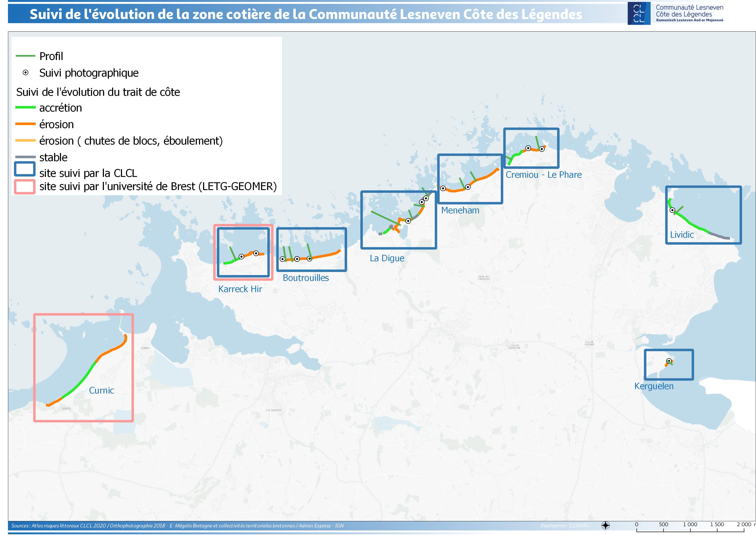Click the 'Z.A. LANVIAN' map label
Image resolution: width=756 pixels, height=535 pixels.
(x=274, y=410)
